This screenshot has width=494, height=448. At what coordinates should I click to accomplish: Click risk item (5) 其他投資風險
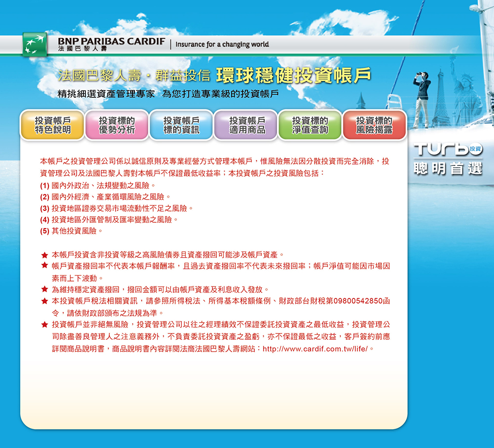pyautogui.click(x=71, y=231)
